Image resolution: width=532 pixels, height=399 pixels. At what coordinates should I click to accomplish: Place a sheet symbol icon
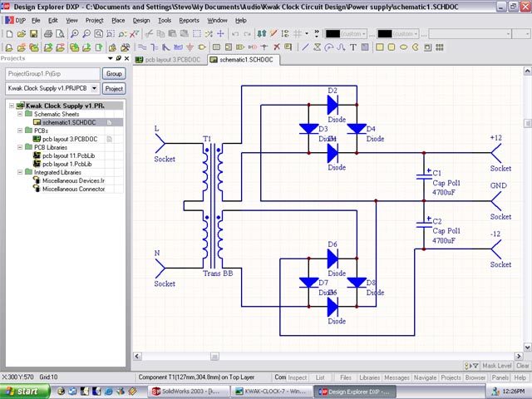coord(216,47)
